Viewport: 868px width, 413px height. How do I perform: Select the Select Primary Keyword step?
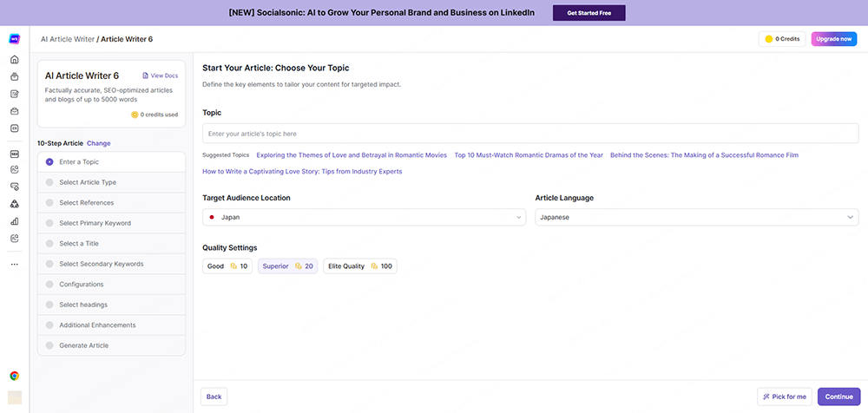click(111, 223)
